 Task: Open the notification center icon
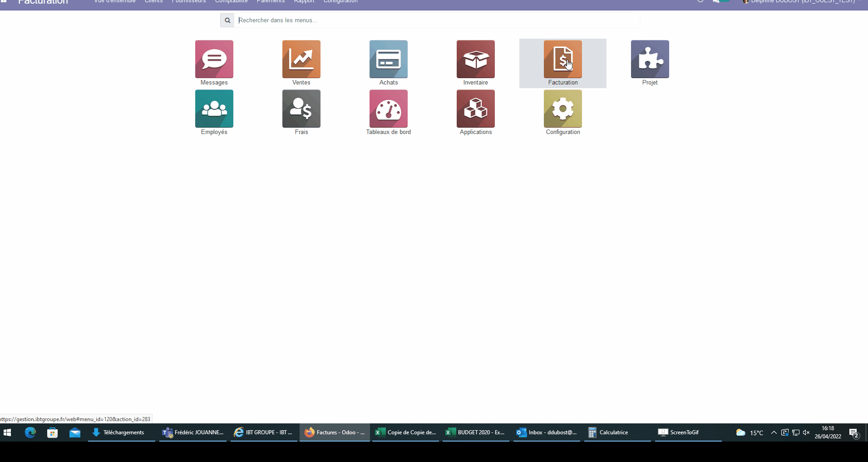(x=853, y=433)
